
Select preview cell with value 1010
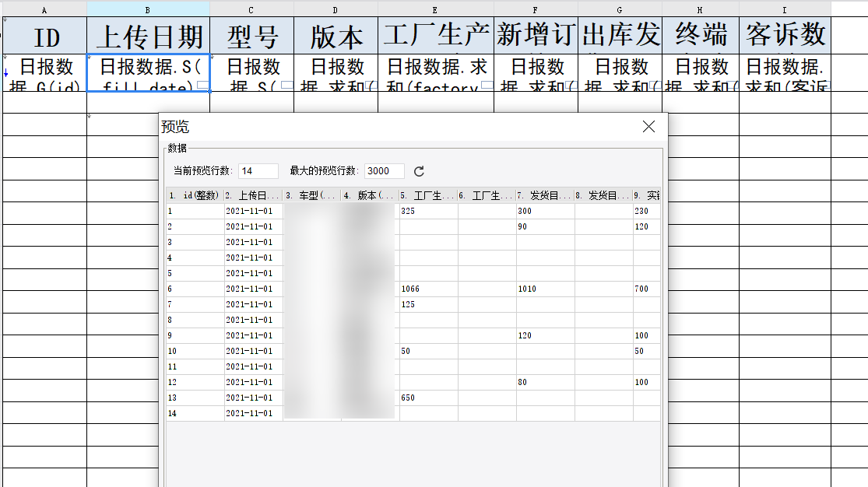[545, 289]
